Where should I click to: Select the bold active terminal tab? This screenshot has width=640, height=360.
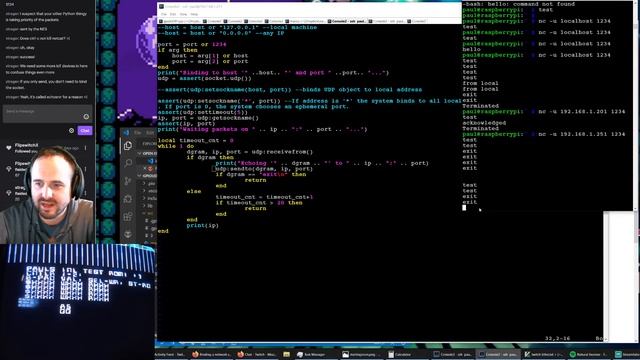click(347, 21)
